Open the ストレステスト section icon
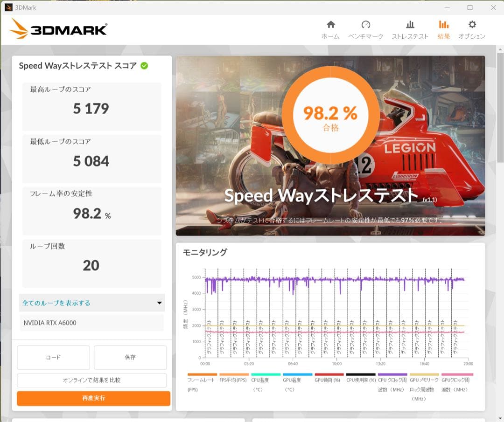The width and height of the screenshot is (504, 422). [411, 24]
